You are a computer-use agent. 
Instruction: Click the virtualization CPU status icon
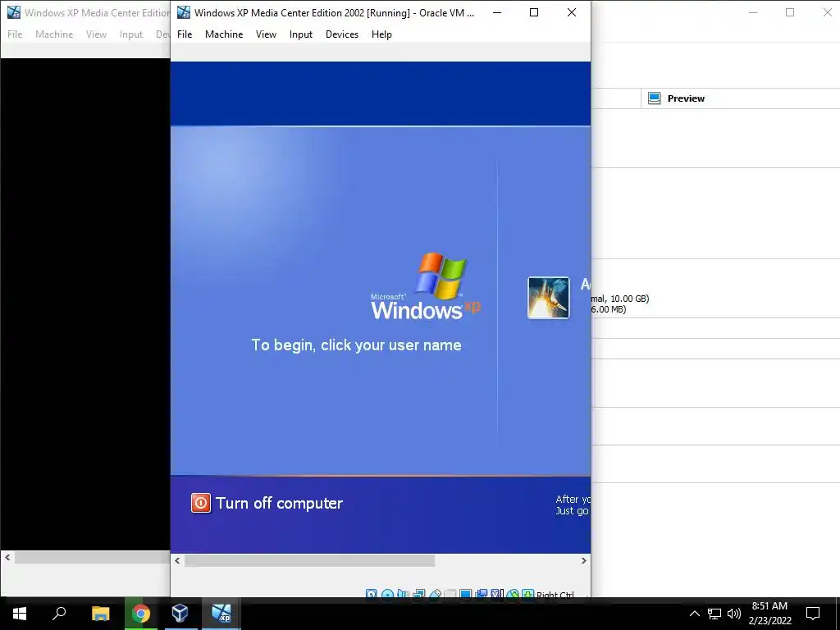point(496,594)
